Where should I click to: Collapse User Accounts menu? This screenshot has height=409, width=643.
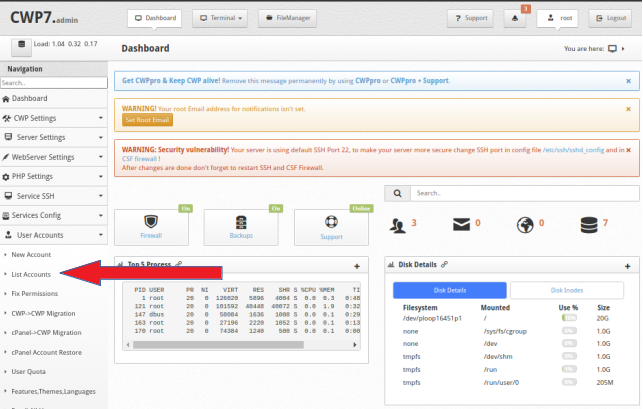(54, 235)
